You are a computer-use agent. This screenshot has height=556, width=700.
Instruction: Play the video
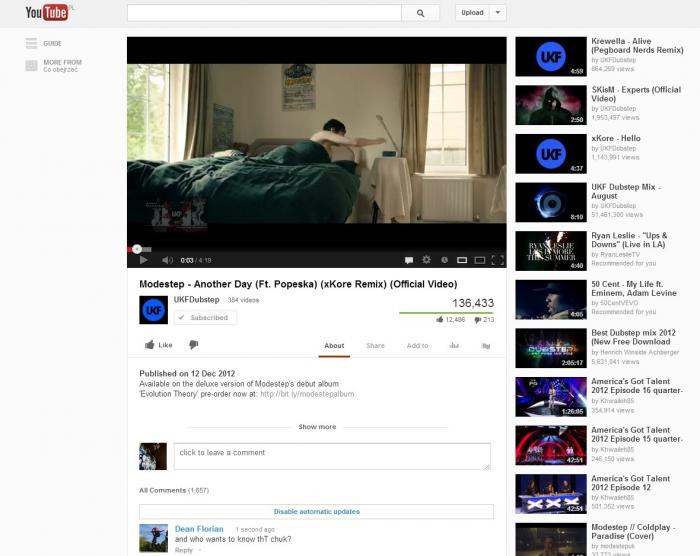143,260
